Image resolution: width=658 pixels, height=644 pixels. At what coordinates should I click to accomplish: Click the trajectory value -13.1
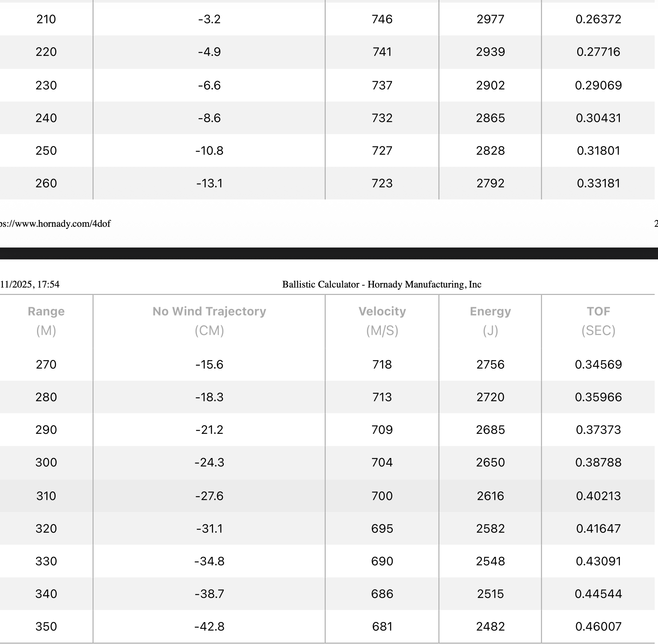click(209, 183)
